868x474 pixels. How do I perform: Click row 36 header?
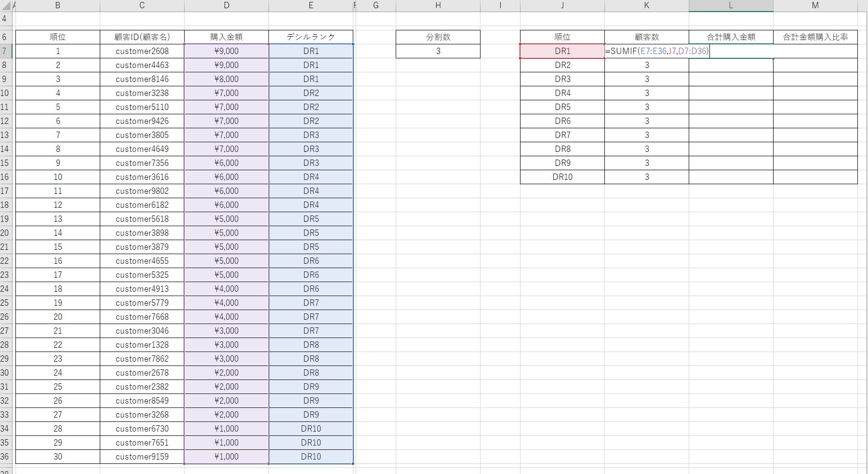click(x=5, y=457)
